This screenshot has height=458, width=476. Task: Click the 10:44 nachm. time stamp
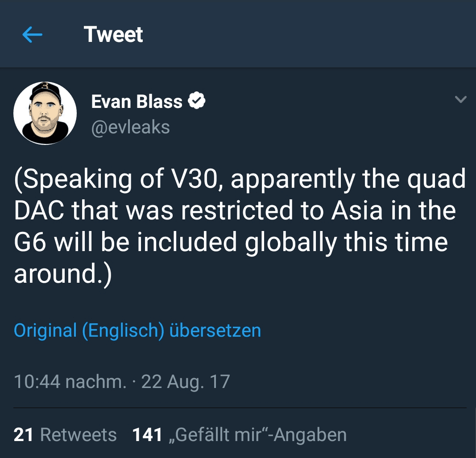pyautogui.click(x=70, y=381)
